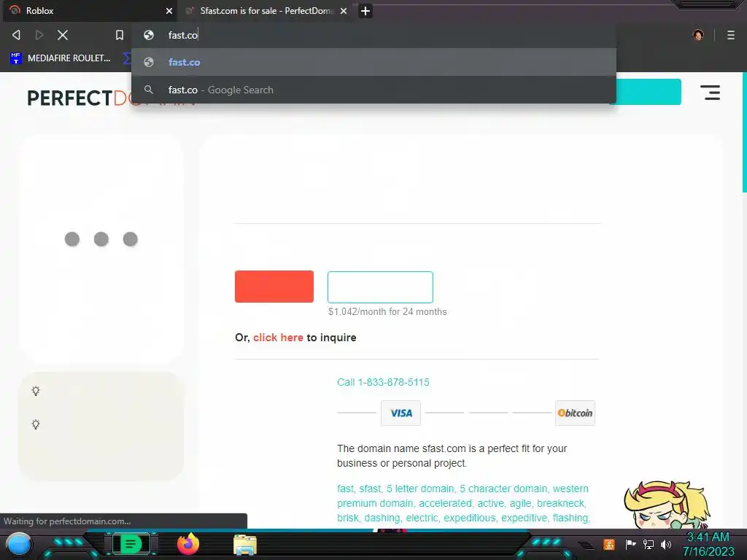Screen dimensions: 747x560
Task: Click the VISA payment badge
Action: pos(400,413)
